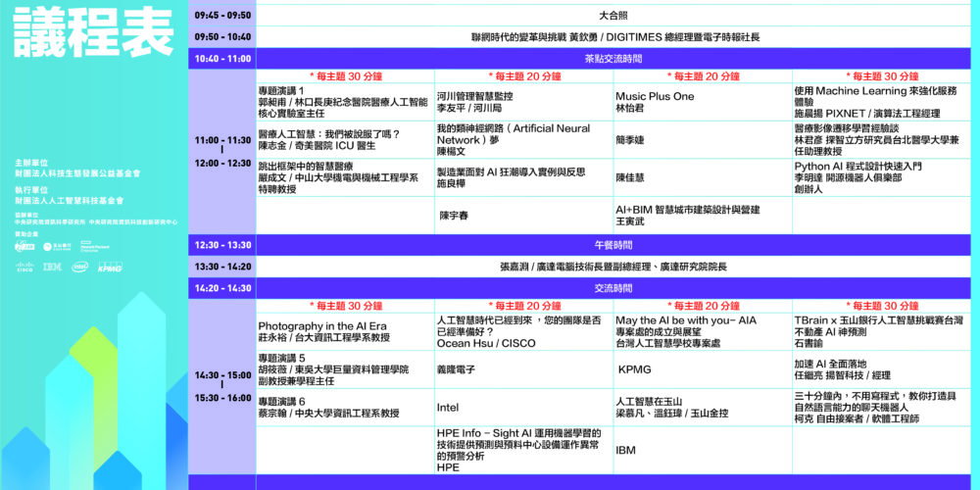Select the 茶點交流時間 header row
Viewport: 980px width, 490px height.
coord(612,59)
